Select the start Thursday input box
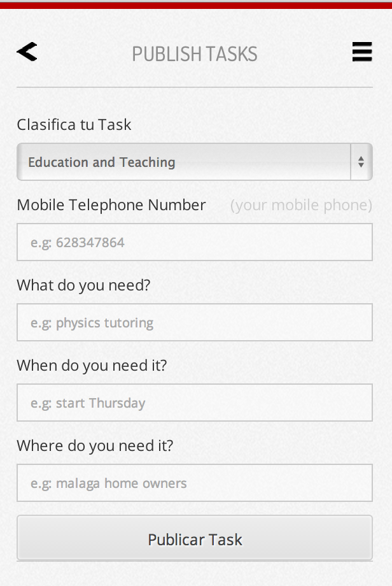This screenshot has width=392, height=586. tap(195, 403)
